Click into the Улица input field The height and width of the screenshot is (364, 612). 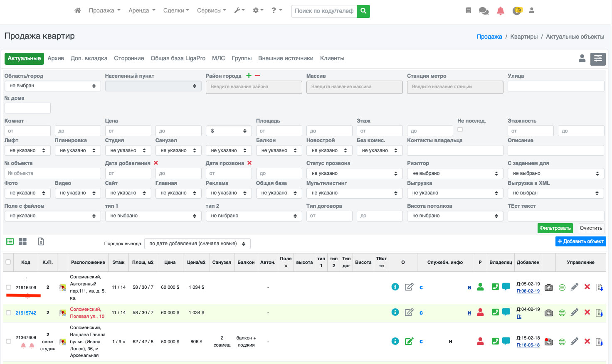[555, 86]
